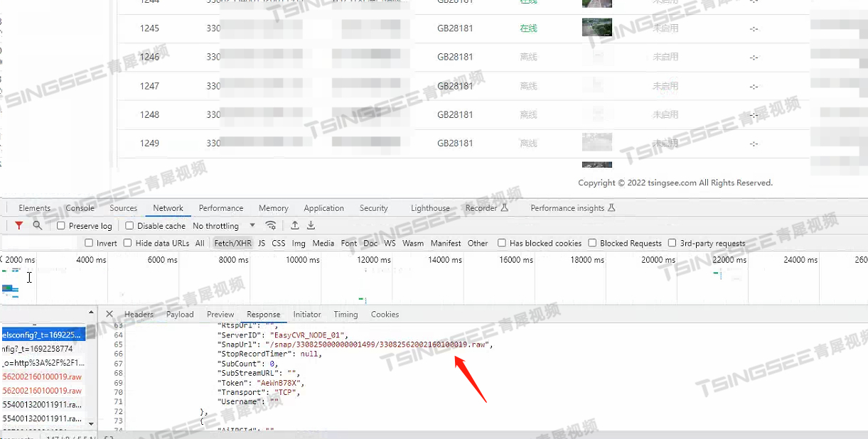Select the All request type filter
Image resolution: width=868 pixels, height=439 pixels.
pyautogui.click(x=200, y=243)
